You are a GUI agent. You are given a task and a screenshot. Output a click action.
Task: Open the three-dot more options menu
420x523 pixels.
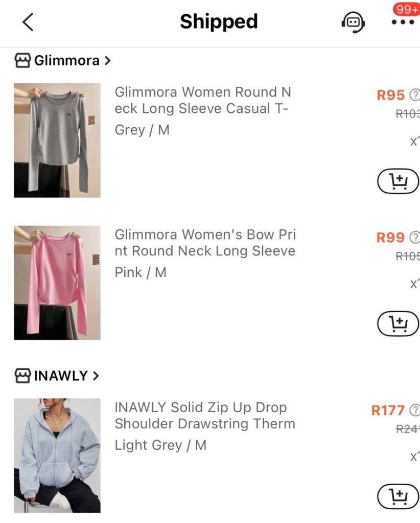(x=403, y=22)
